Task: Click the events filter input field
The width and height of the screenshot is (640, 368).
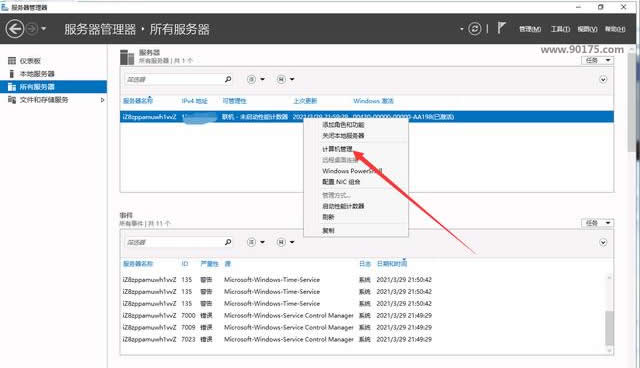Action: click(x=173, y=242)
